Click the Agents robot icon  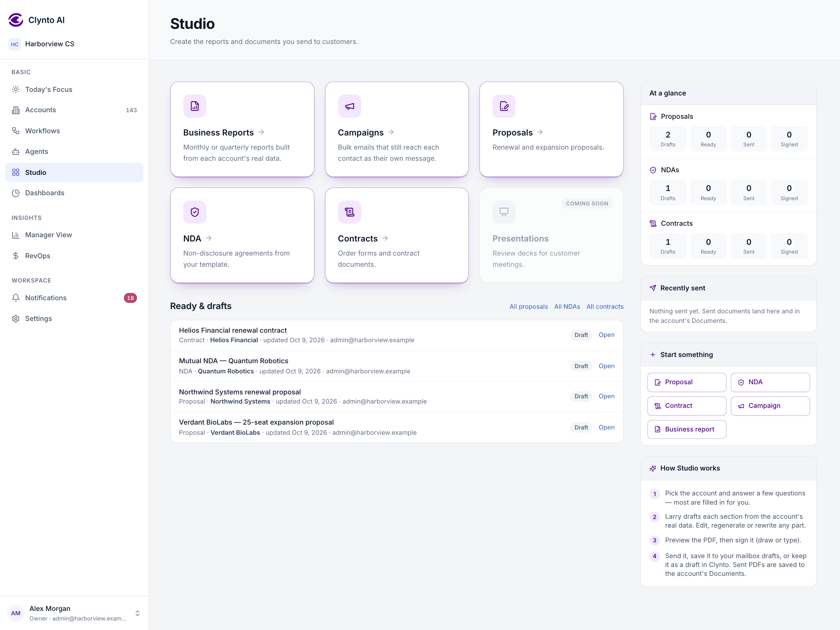coord(15,152)
